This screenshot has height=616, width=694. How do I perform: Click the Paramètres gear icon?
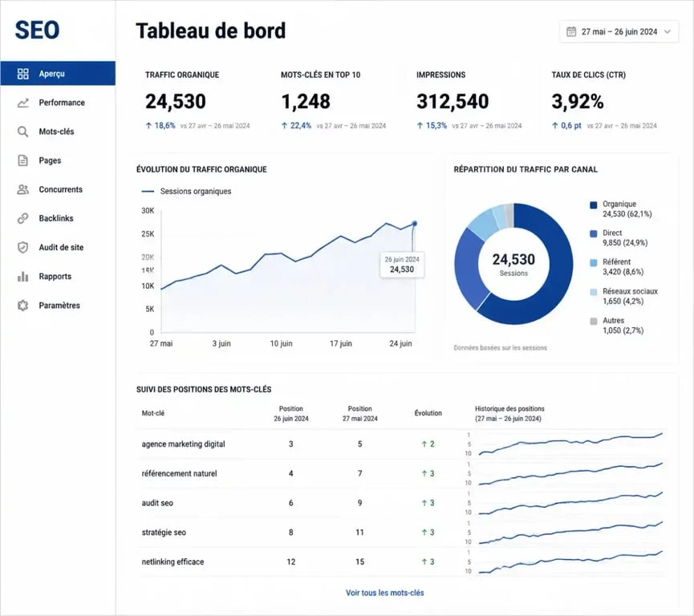point(23,306)
